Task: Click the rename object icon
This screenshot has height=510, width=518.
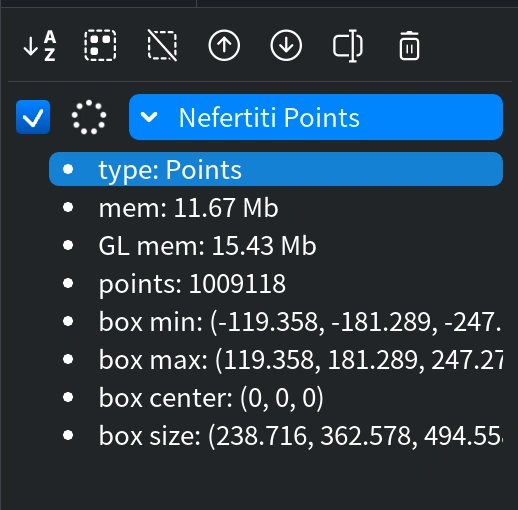Action: click(348, 46)
